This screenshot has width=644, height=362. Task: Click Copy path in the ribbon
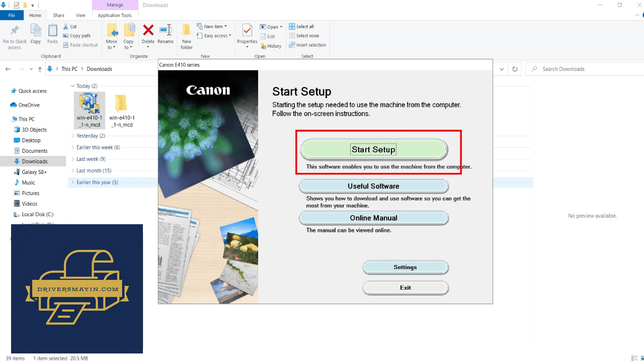[77, 36]
